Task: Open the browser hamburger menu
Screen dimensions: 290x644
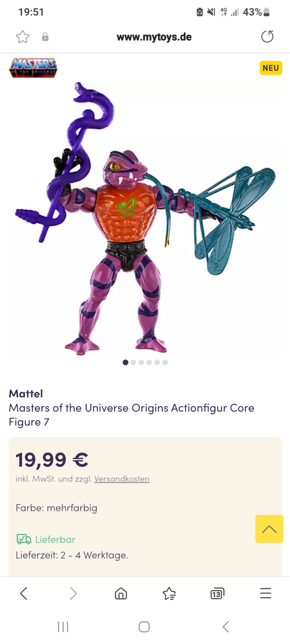Action: (266, 593)
